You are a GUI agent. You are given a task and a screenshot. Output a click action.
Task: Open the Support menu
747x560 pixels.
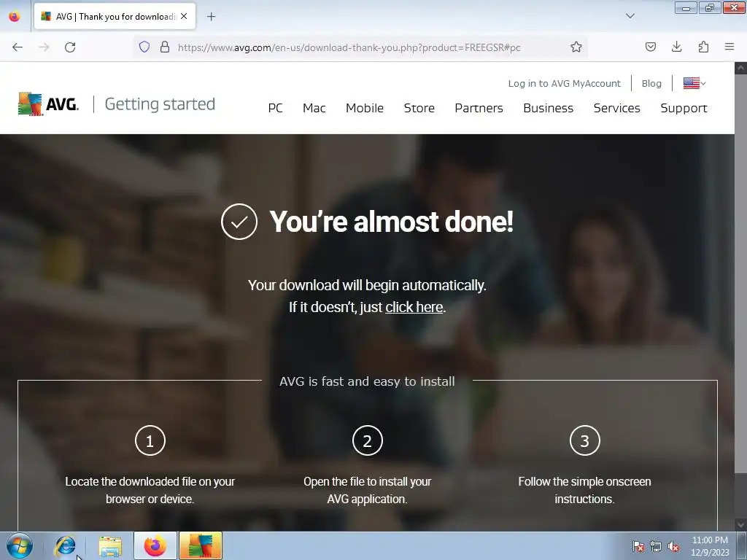pyautogui.click(x=684, y=109)
